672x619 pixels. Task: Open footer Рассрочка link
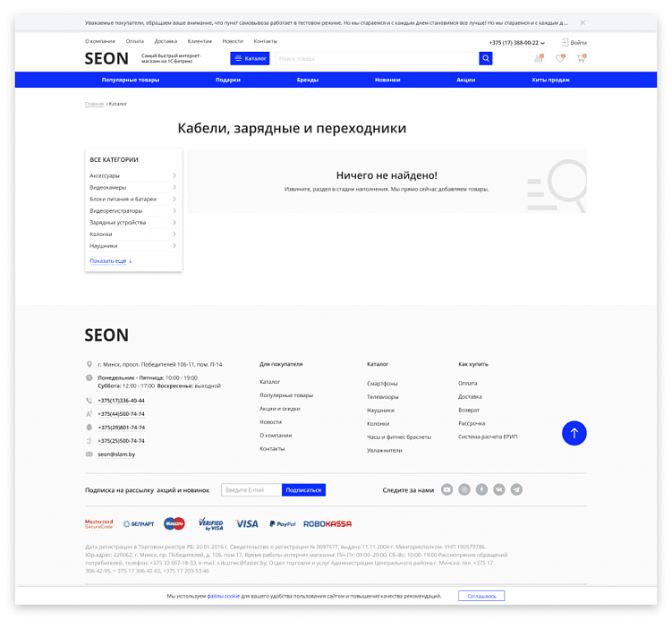point(472,423)
